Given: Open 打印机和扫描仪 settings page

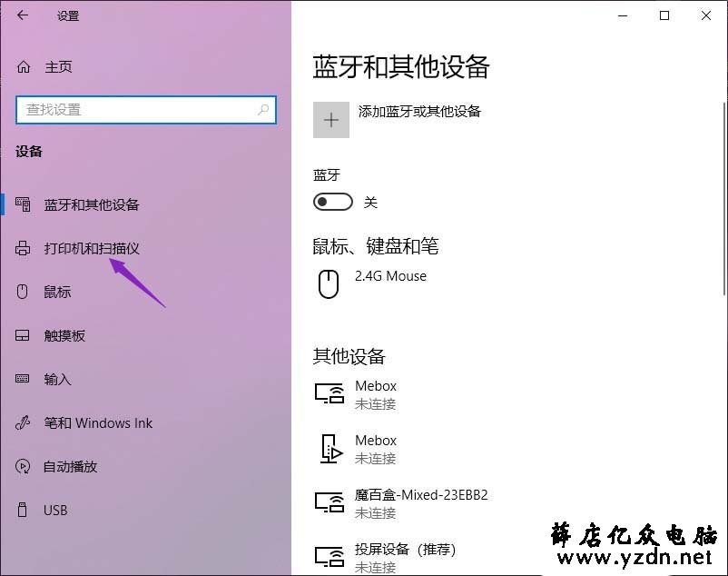Looking at the screenshot, I should click(92, 248).
